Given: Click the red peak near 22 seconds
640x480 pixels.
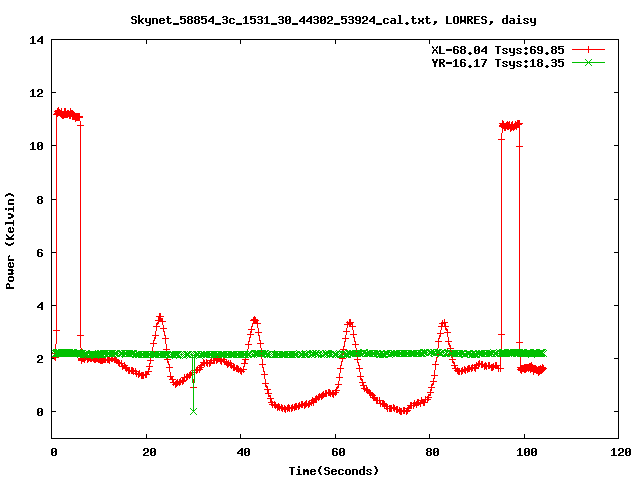Looking at the screenshot, I should 160,318.
